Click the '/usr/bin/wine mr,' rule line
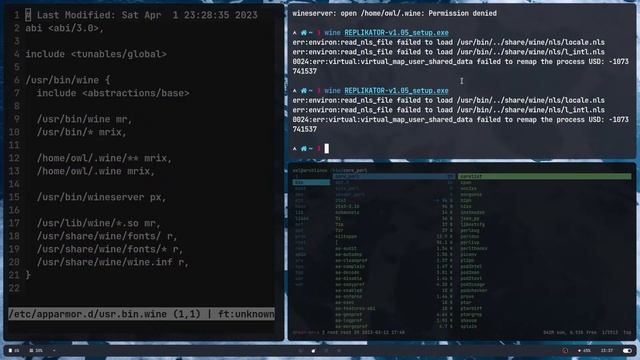 [x=84, y=119]
